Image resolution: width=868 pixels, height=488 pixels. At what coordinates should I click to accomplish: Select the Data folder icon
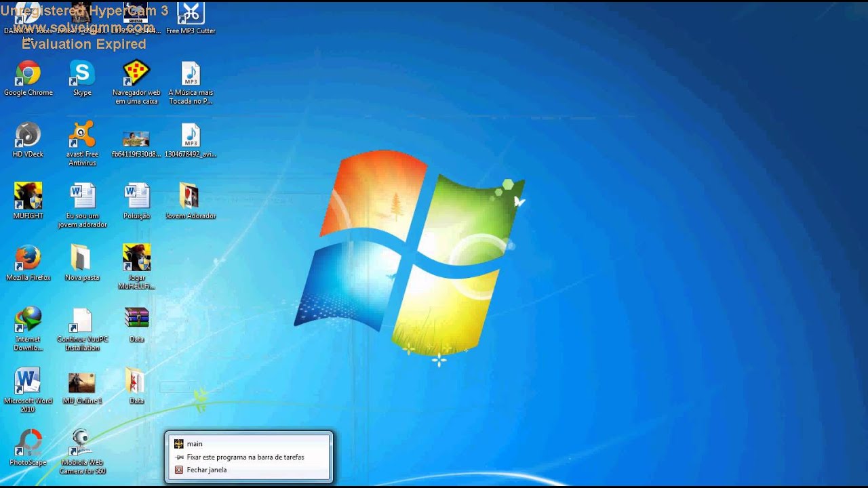pos(136,386)
